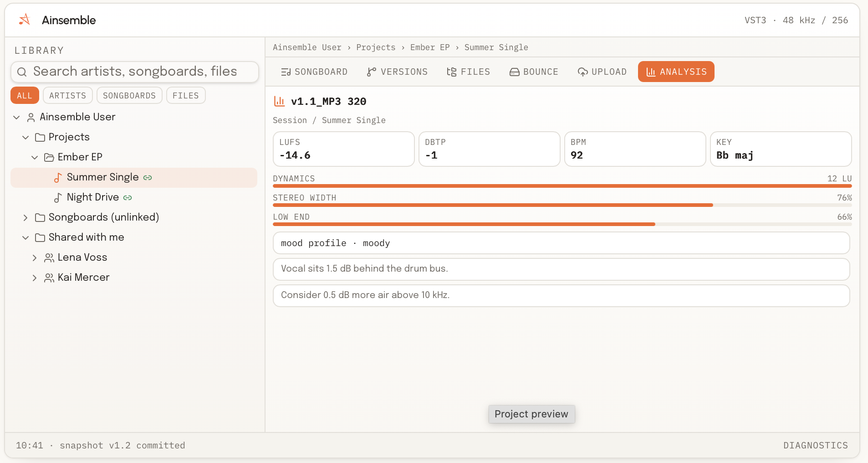Image resolution: width=868 pixels, height=463 pixels.
Task: Click the 'snapshot v1.2 committed' status text
Action: [123, 445]
